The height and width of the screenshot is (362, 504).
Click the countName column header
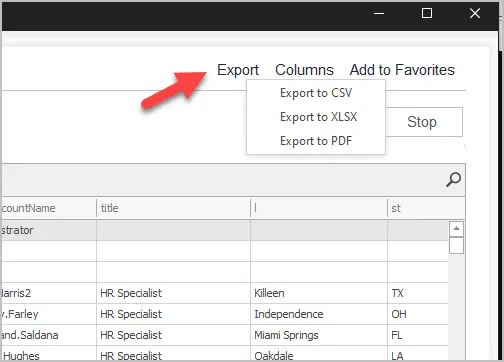[49, 208]
